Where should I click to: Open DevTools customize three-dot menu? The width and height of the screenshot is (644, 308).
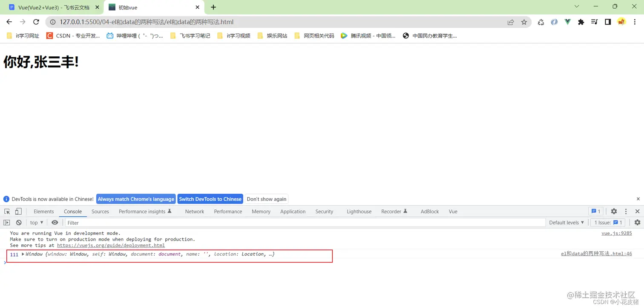tap(626, 212)
